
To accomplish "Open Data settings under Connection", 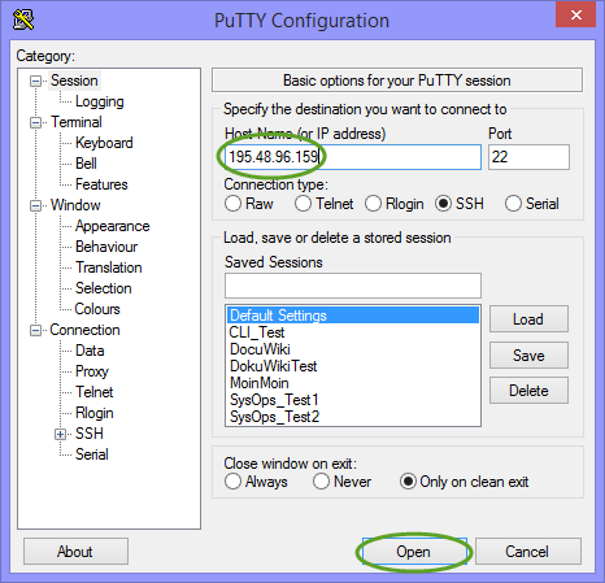I will 90,351.
